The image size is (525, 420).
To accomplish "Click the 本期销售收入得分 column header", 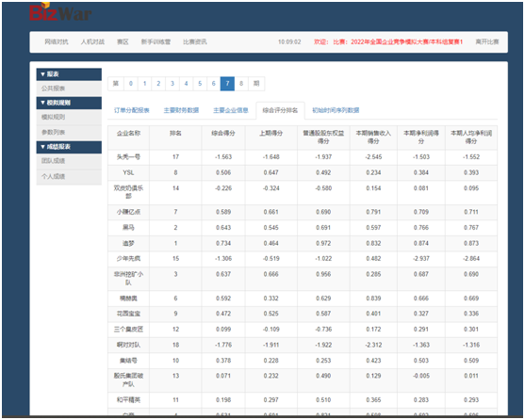I will tap(373, 137).
